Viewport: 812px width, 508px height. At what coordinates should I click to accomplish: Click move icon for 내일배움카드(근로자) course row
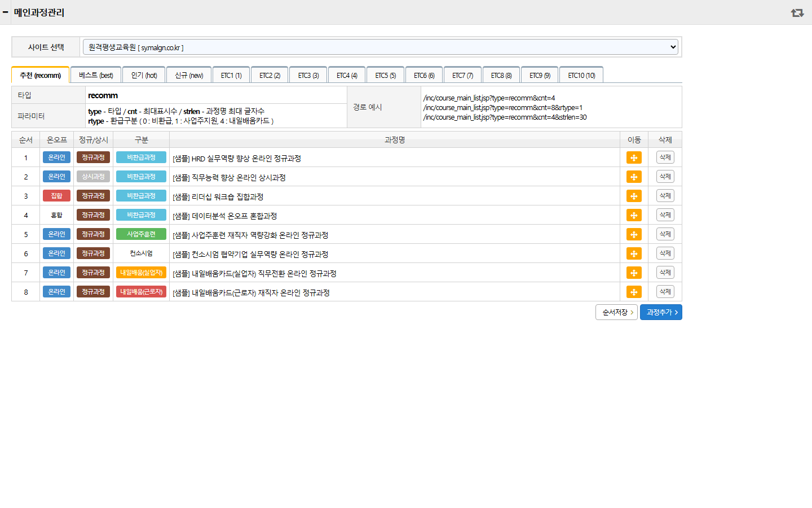point(634,292)
